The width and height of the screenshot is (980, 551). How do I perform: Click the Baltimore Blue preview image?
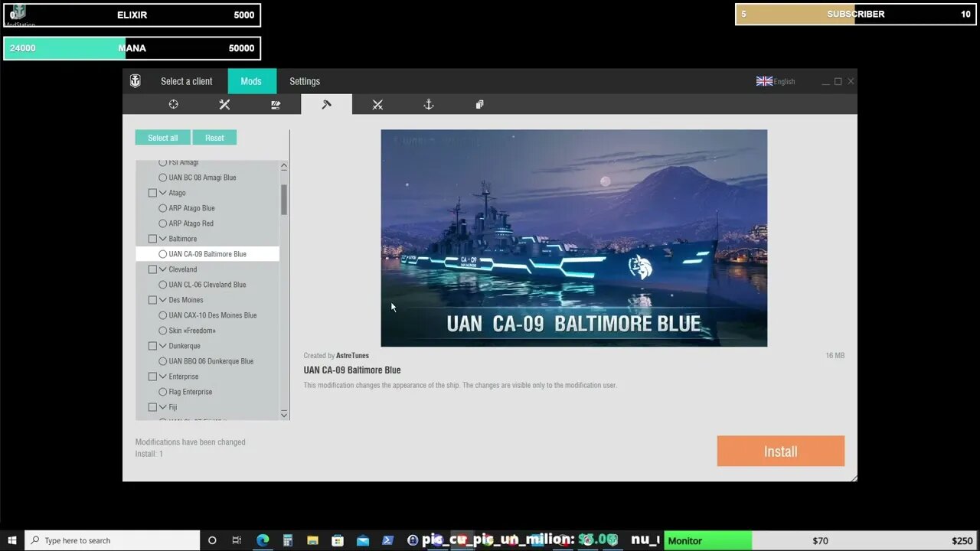[574, 238]
